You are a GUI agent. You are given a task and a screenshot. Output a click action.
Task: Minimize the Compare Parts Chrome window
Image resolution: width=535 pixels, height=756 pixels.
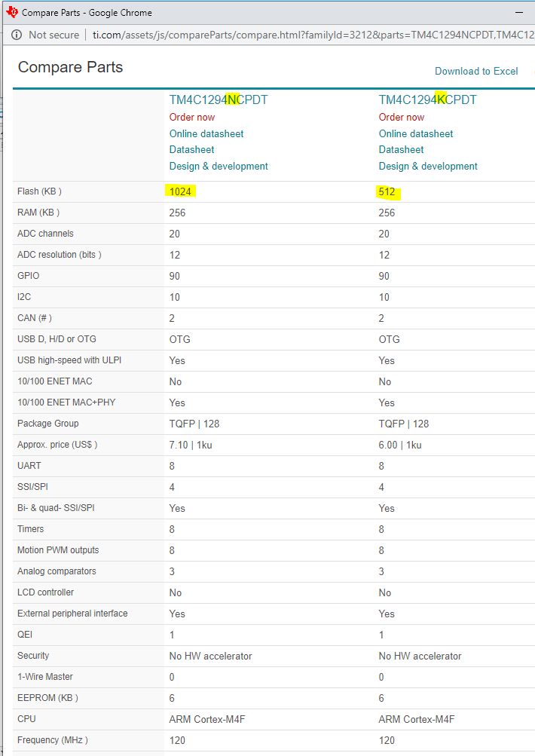tap(518, 13)
